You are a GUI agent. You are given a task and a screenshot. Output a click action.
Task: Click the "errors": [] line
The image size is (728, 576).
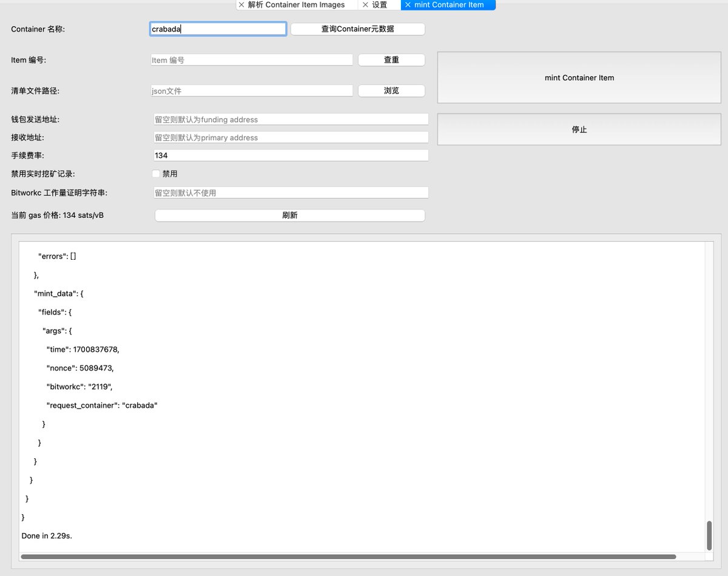point(57,256)
